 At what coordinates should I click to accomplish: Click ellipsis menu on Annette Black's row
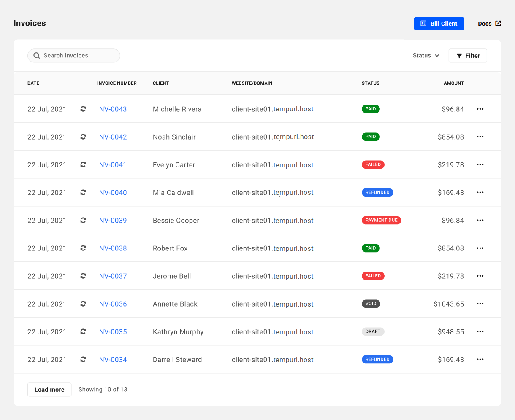[x=480, y=304]
